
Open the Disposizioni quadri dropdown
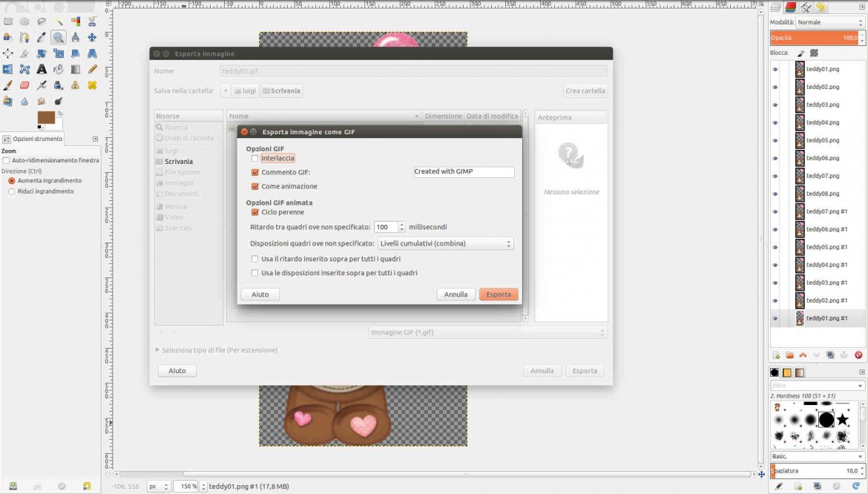point(445,243)
